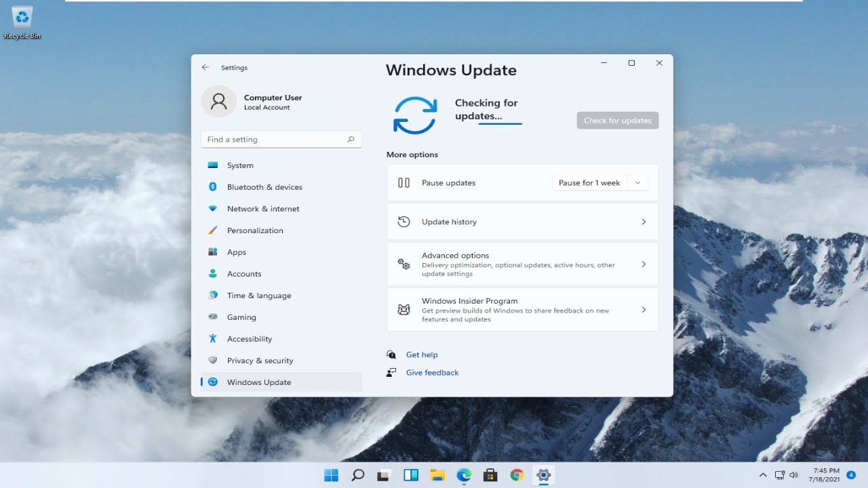Expand Advanced options chevron

tap(644, 264)
